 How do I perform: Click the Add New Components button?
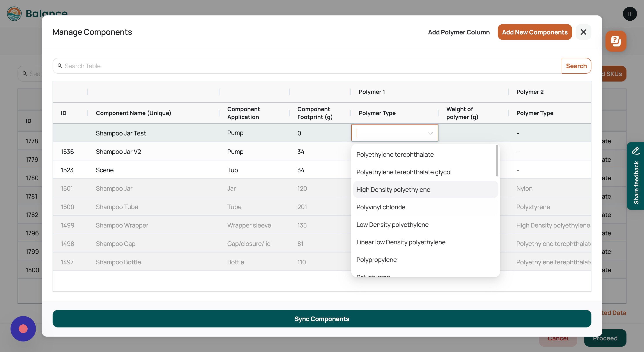(x=534, y=32)
